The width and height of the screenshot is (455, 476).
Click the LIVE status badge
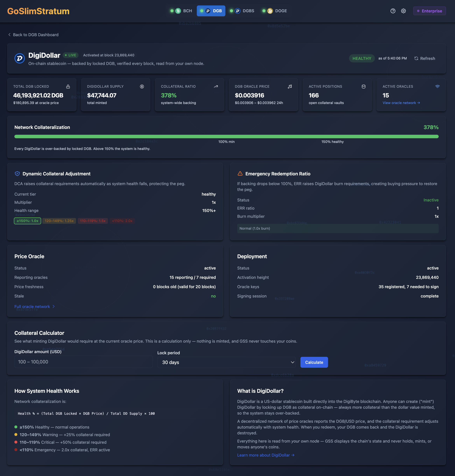71,55
